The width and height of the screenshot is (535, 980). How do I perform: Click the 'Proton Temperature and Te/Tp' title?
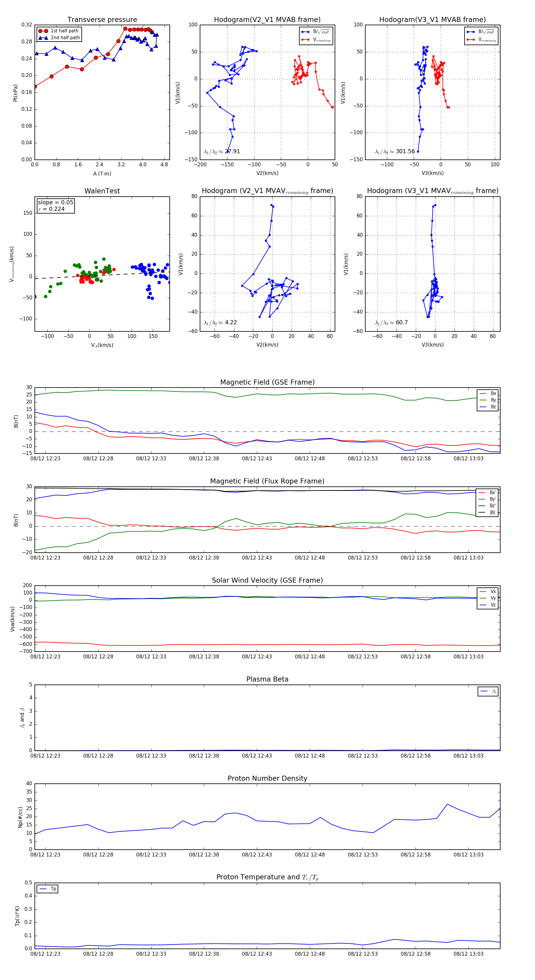pyautogui.click(x=267, y=877)
